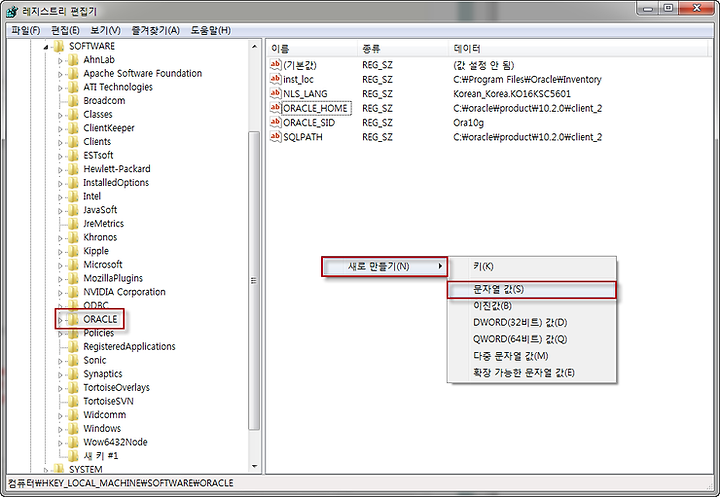Expand the ORACLE key arrow

[x=60, y=320]
